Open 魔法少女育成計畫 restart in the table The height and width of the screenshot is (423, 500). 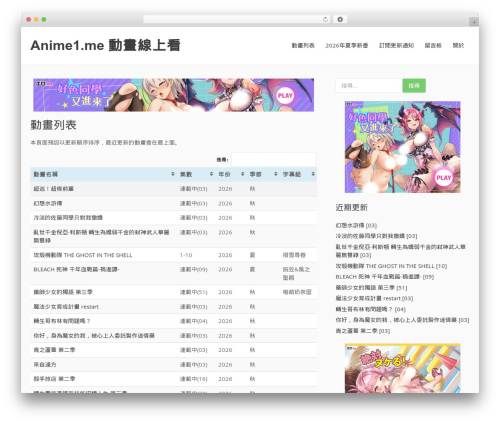pyautogui.click(x=66, y=307)
